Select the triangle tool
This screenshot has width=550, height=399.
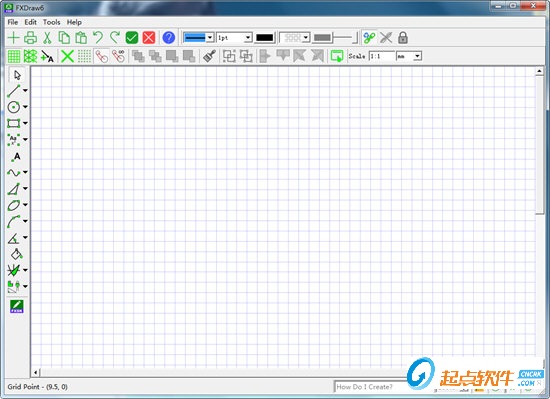(x=14, y=189)
